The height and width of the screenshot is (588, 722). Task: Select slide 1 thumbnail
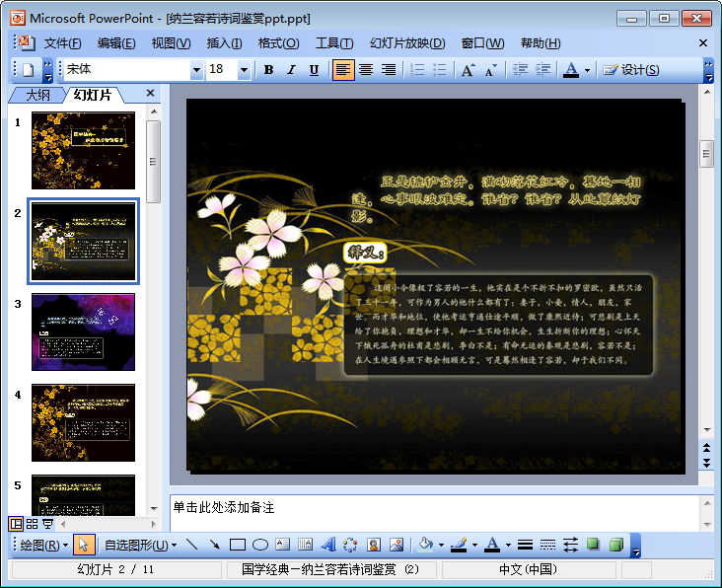pos(83,151)
